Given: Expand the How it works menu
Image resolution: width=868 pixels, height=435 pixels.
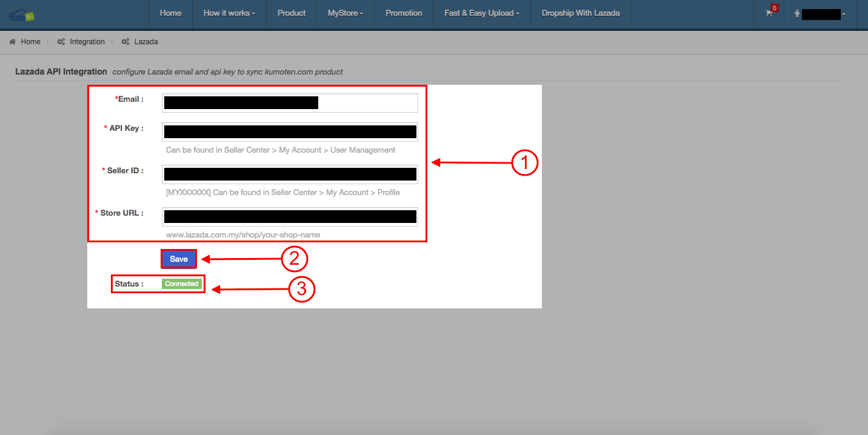Looking at the screenshot, I should tap(229, 13).
